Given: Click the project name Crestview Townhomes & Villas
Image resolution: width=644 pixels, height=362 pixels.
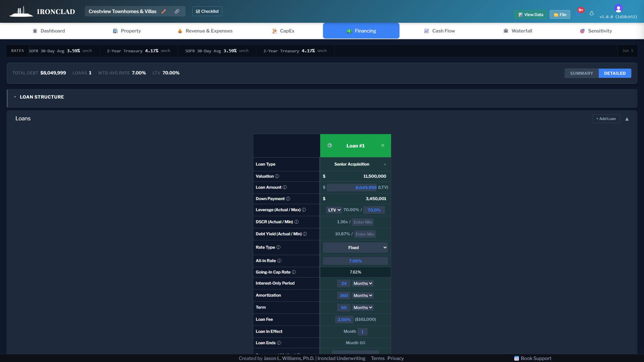Looking at the screenshot, I should point(122,11).
